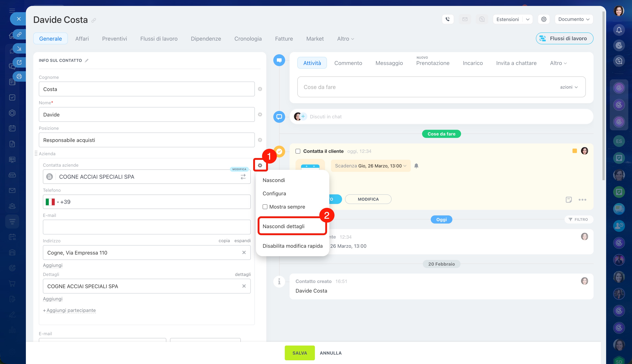Click the three dots on activity card
The image size is (632, 364).
(x=582, y=200)
